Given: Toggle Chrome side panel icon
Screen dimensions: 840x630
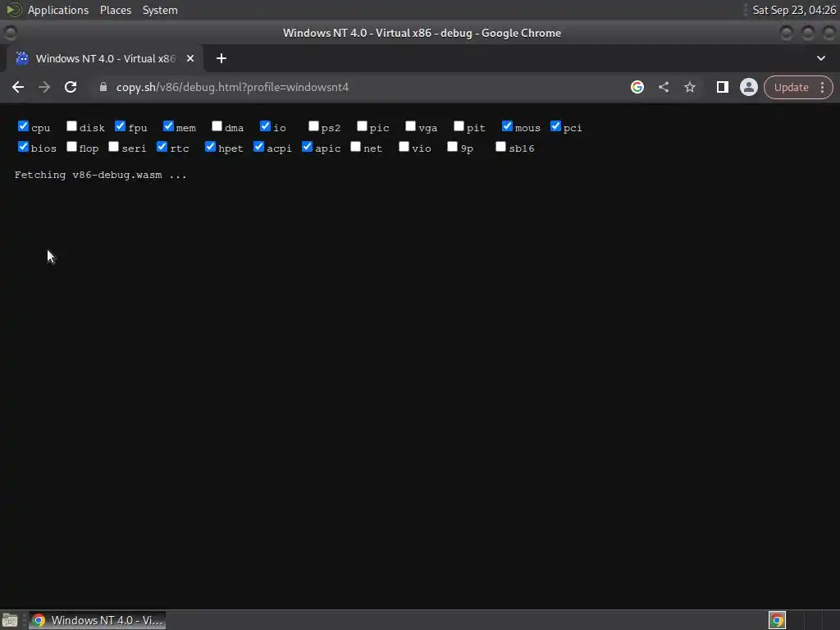Looking at the screenshot, I should (x=722, y=87).
